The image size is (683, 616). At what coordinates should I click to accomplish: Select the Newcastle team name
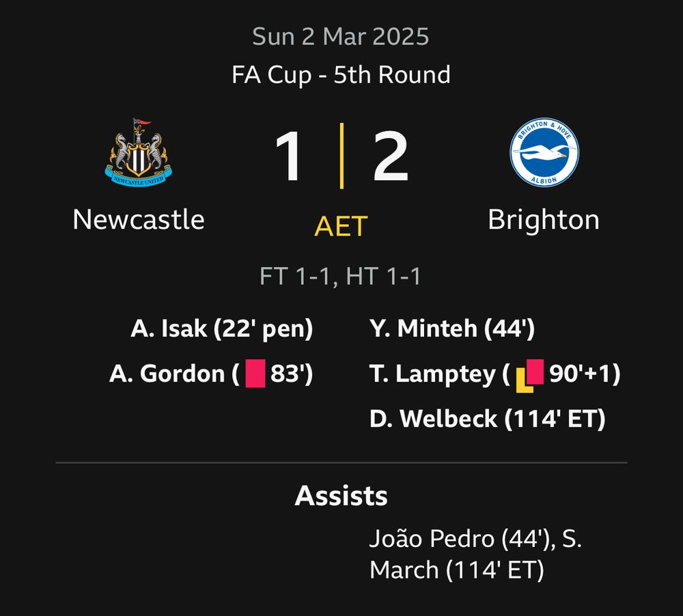click(139, 219)
